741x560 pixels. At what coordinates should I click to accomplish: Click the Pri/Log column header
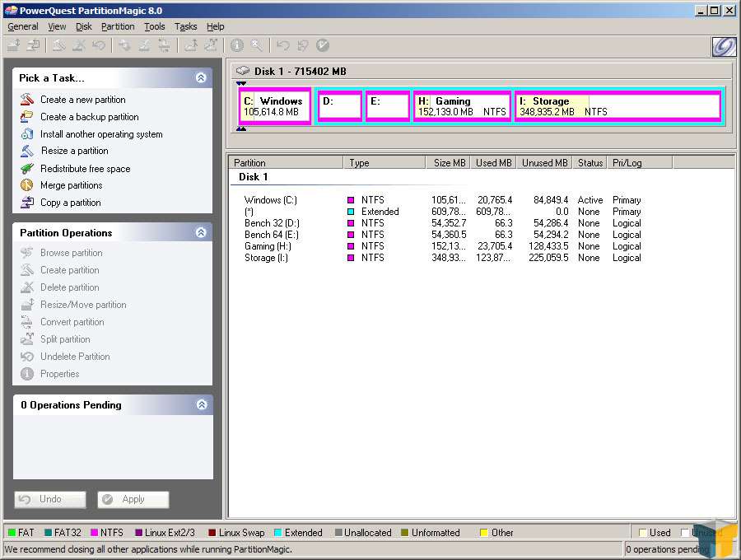[640, 162]
